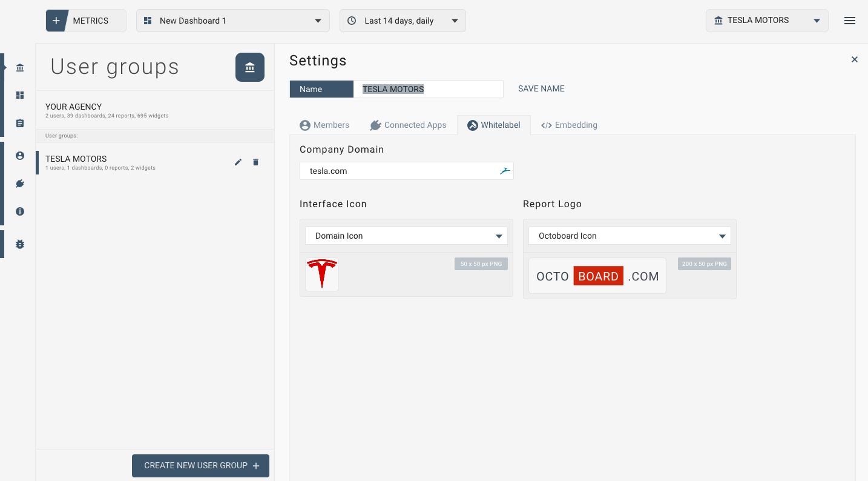Click the plus icon beside METRICS
This screenshot has width=868, height=481.
tap(56, 21)
